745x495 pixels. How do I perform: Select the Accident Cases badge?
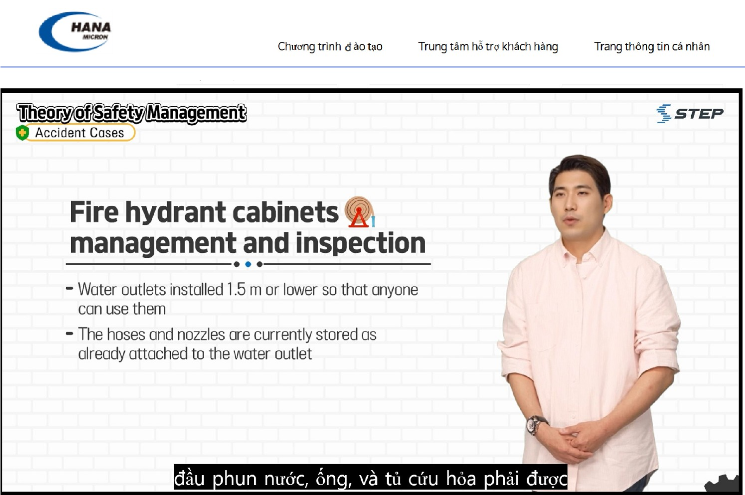tap(78, 133)
